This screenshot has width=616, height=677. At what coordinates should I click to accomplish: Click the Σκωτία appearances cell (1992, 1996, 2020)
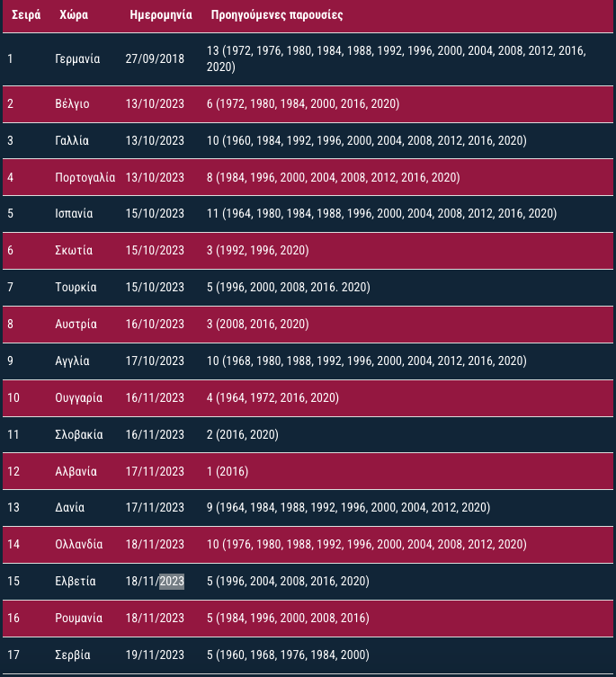coord(257,251)
